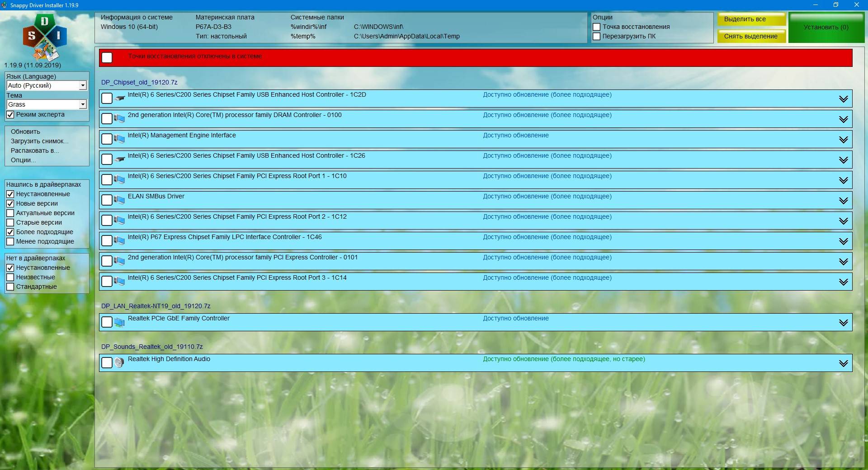868x470 pixels.
Task: Open the Язык (Language) dropdown
Action: coord(47,85)
